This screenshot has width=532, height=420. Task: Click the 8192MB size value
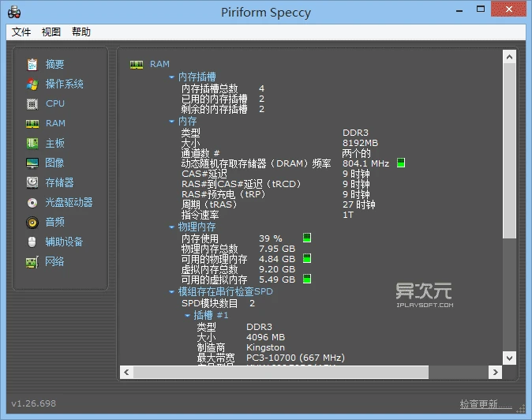[x=360, y=143]
